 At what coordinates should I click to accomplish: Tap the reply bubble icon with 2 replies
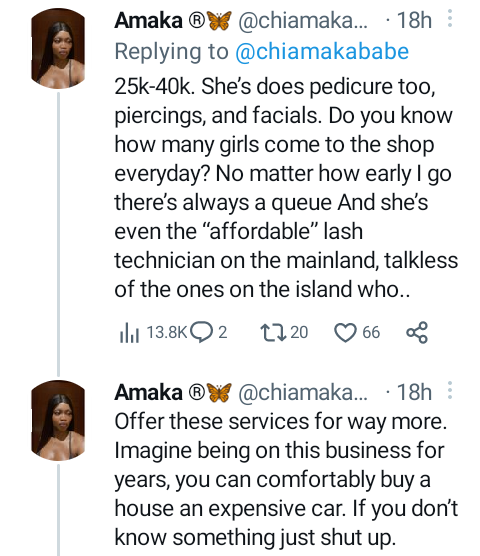[x=208, y=332]
